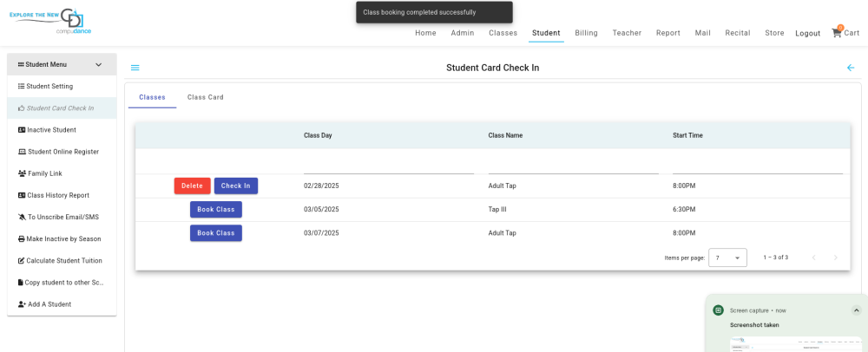Go to the previous page of classes
The image size is (868, 352).
(814, 257)
